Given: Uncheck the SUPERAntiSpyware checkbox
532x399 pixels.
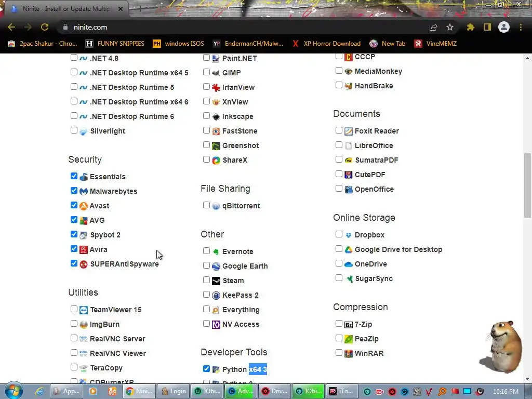Looking at the screenshot, I should pyautogui.click(x=74, y=263).
